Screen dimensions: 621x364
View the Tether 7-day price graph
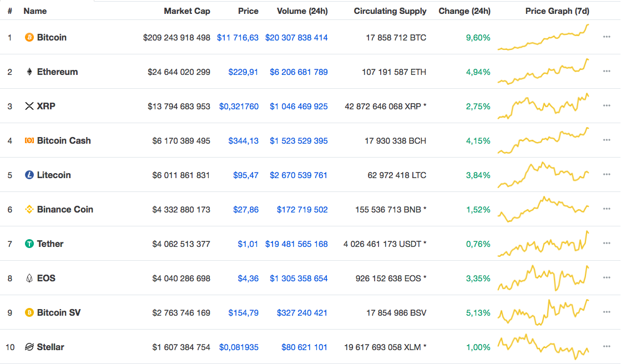coord(544,244)
